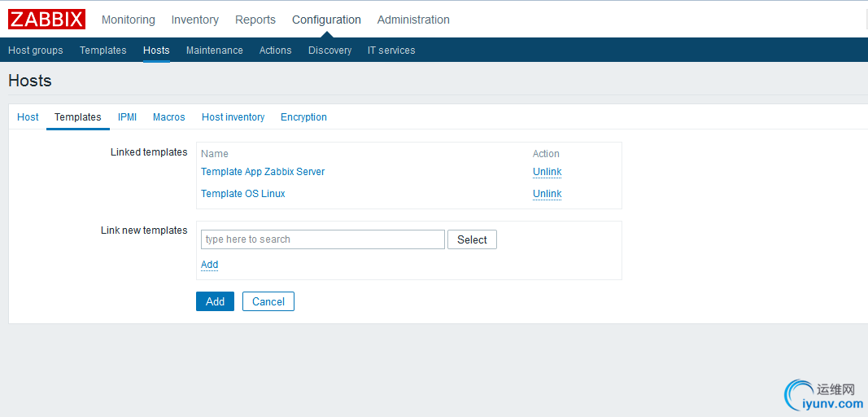Go to Templates in the blue submenu bar
868x417 pixels.
pos(103,50)
